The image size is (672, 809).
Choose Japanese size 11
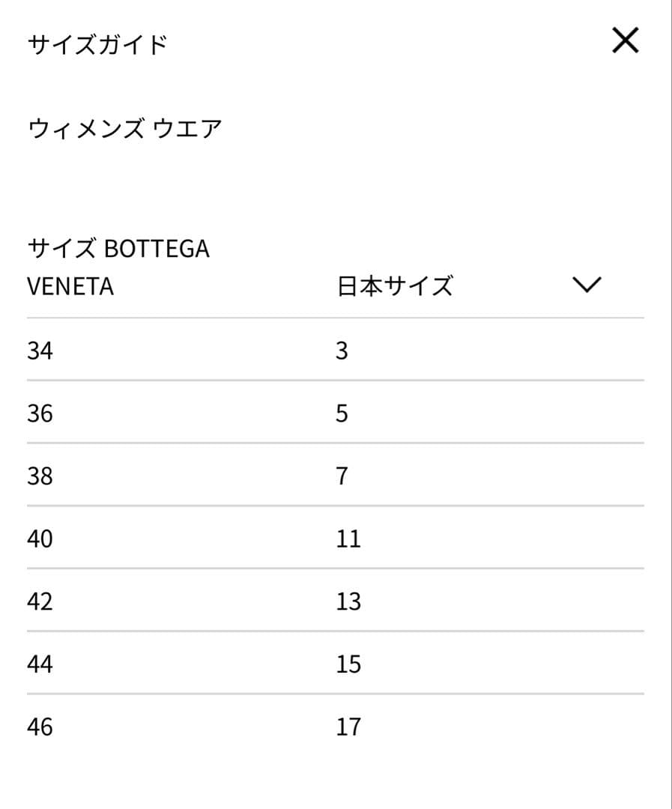(348, 538)
